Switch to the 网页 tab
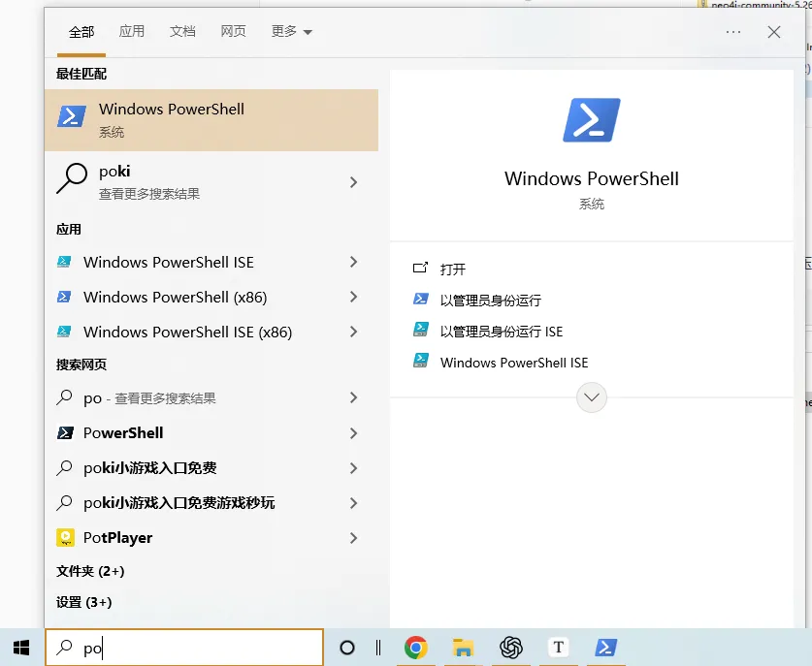Image resolution: width=812 pixels, height=666 pixels. 233,31
